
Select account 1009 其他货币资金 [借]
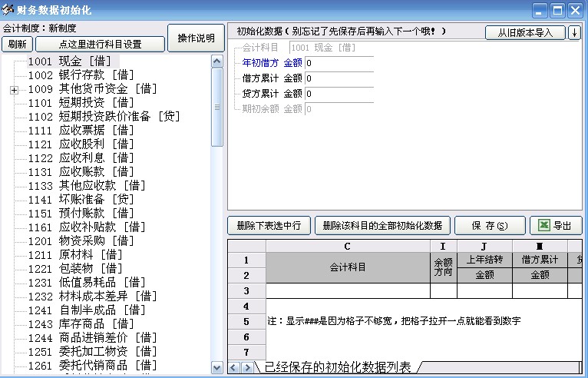tap(93, 89)
